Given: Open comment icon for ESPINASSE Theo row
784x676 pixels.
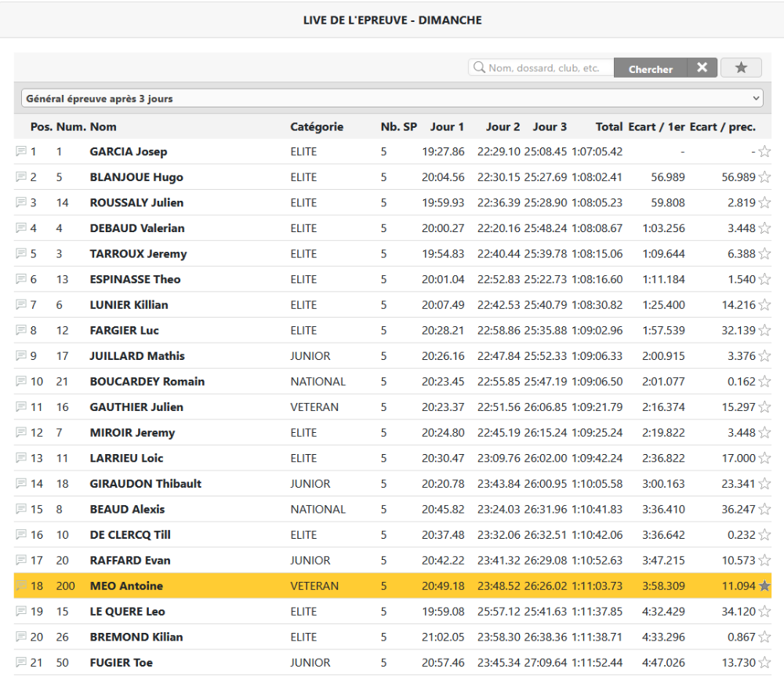Looking at the screenshot, I should point(21,278).
